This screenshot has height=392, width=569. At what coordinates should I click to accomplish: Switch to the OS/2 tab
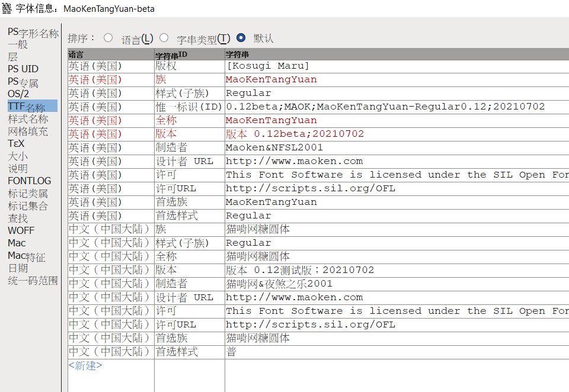click(x=18, y=94)
